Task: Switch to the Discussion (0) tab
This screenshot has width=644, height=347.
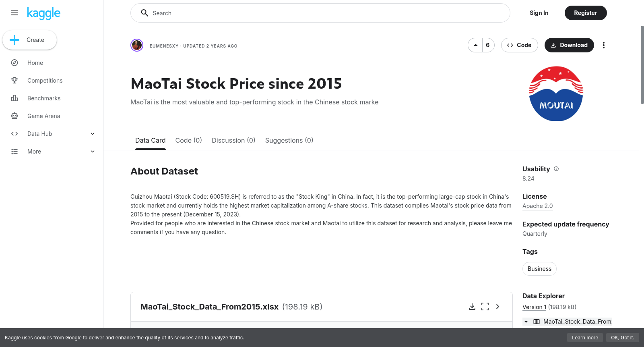Action: (233, 140)
